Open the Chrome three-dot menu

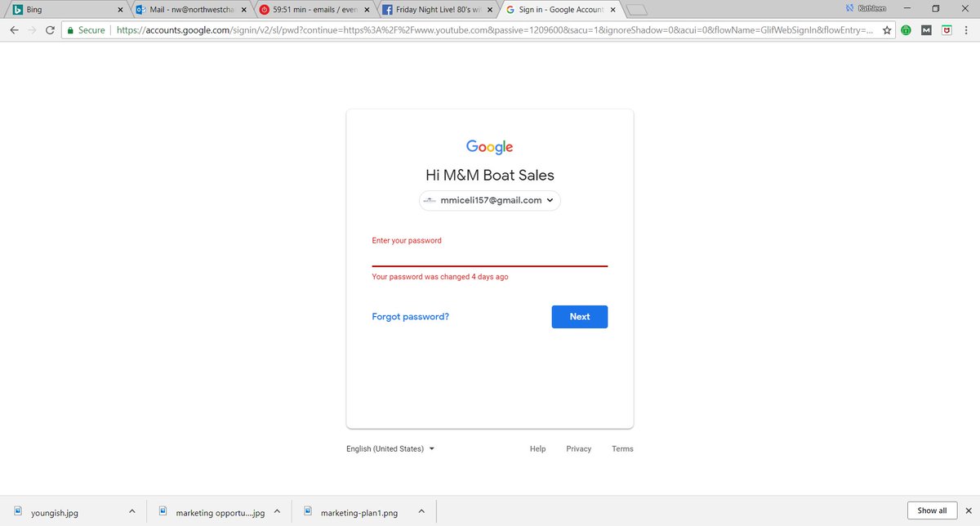966,30
